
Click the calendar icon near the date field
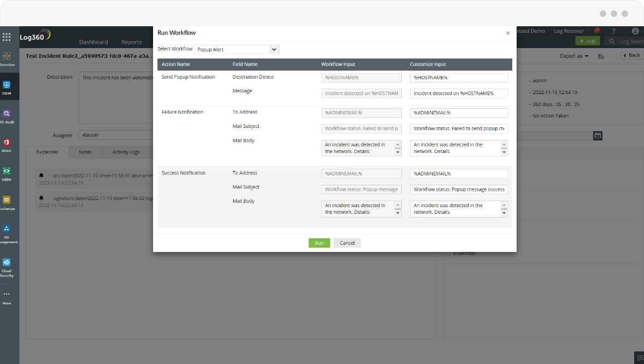(x=598, y=136)
